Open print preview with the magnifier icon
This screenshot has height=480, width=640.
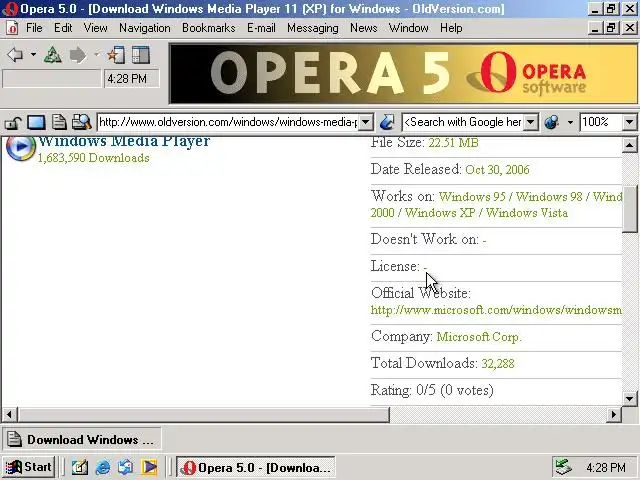81,122
